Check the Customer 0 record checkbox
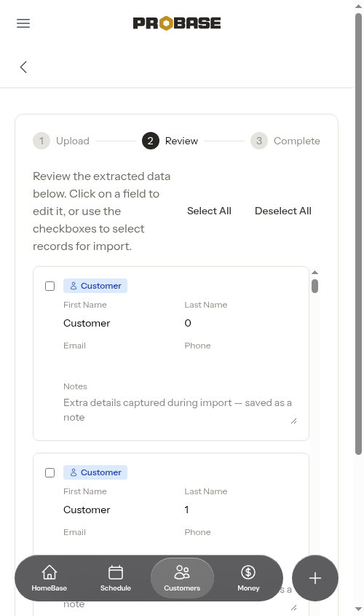The image size is (364, 616). 50,286
